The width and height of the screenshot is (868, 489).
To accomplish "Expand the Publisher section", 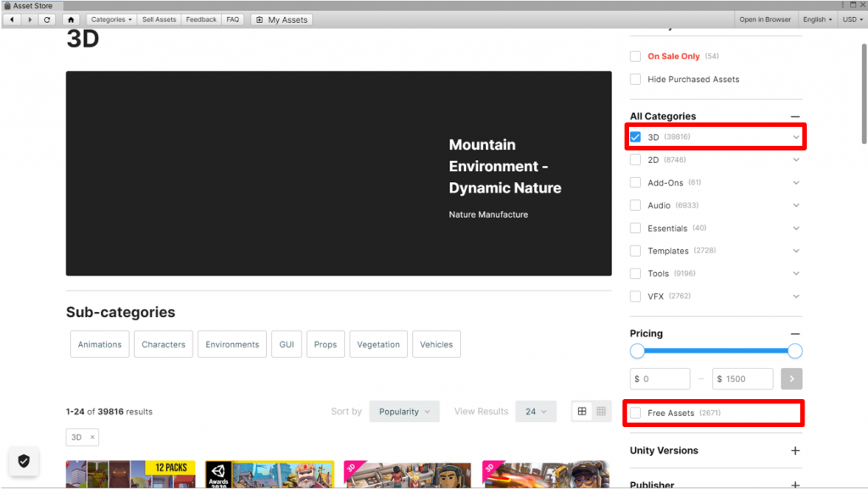I will point(795,485).
